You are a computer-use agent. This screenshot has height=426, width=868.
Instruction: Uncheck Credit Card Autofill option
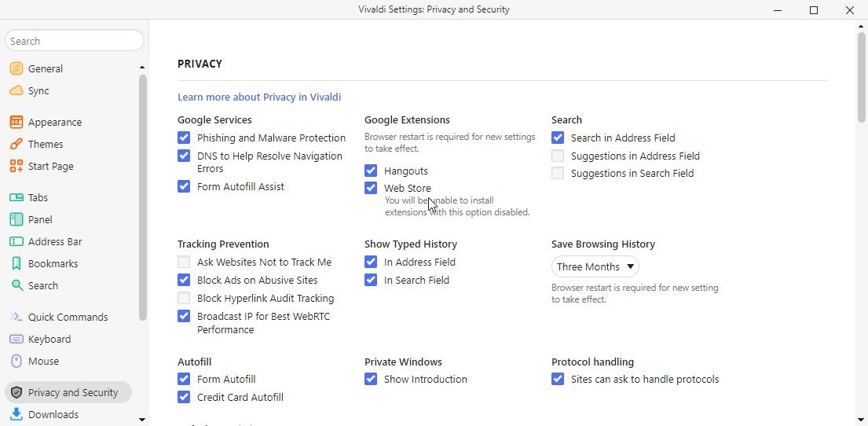pos(184,397)
